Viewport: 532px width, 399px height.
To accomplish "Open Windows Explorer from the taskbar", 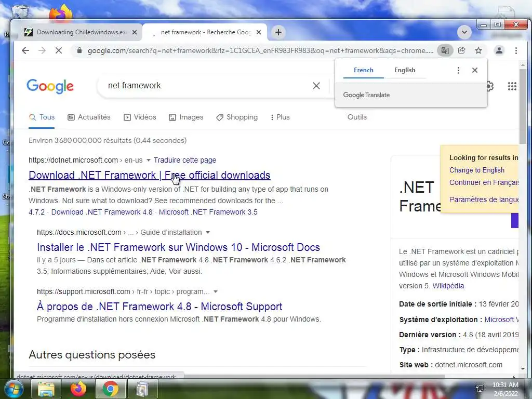I will pyautogui.click(x=46, y=389).
